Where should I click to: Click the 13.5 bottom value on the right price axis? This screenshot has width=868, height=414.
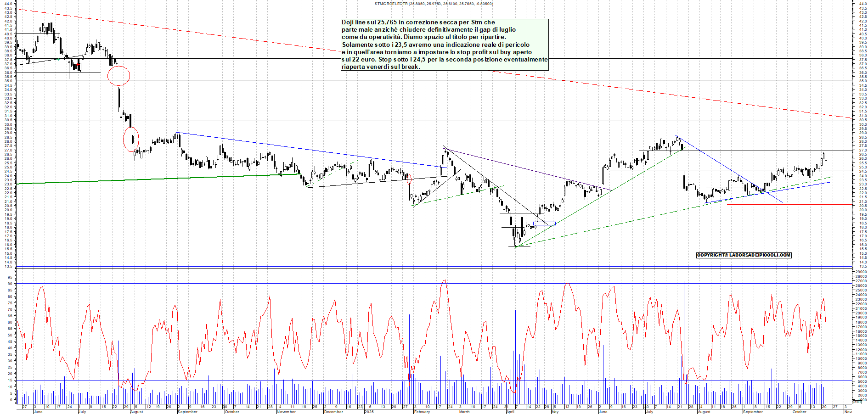tap(862, 266)
